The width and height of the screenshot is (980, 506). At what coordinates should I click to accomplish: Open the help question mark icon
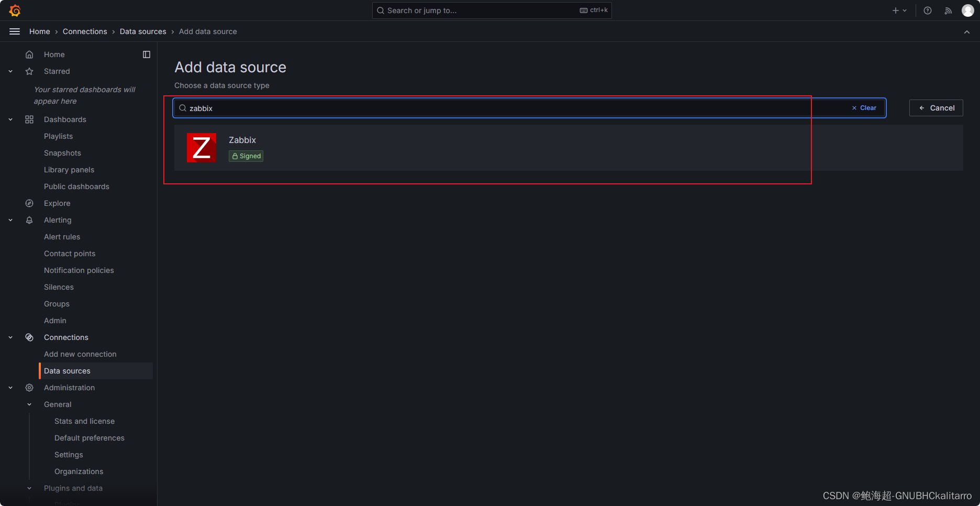pyautogui.click(x=928, y=10)
